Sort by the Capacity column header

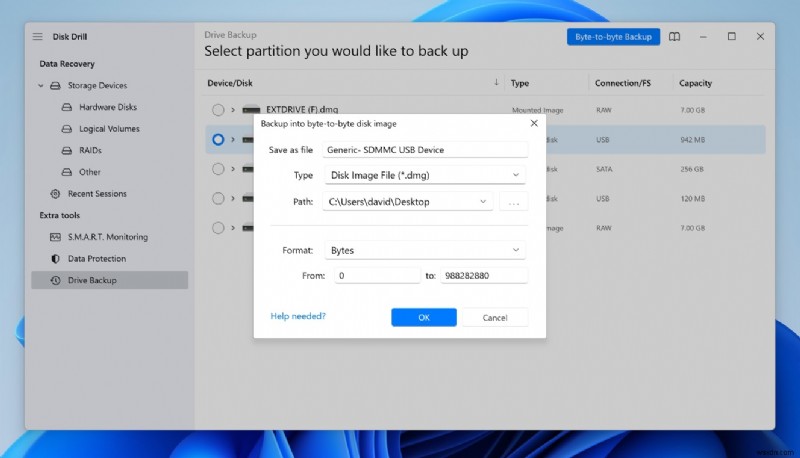pos(695,83)
